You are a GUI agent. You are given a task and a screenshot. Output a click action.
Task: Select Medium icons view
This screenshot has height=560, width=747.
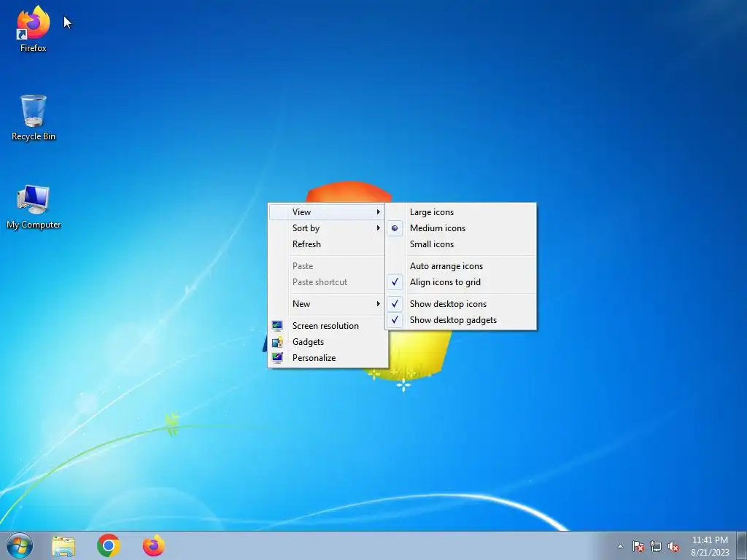pyautogui.click(x=461, y=228)
